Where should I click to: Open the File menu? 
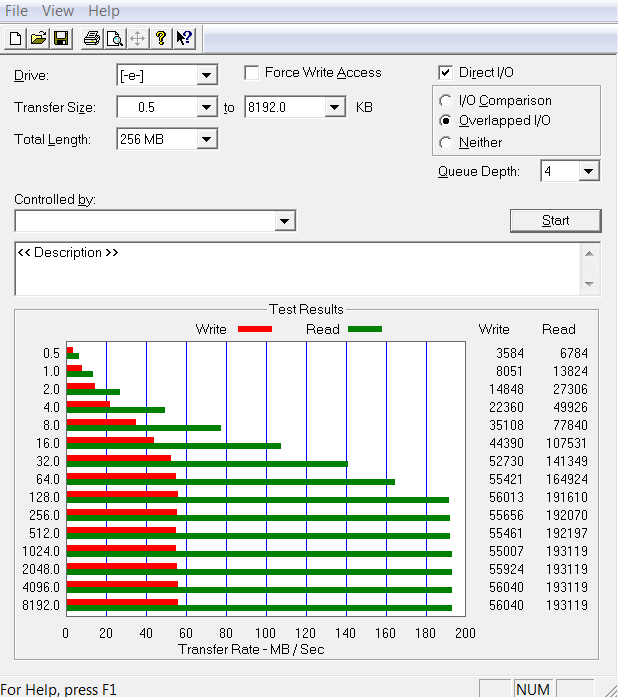pos(16,11)
